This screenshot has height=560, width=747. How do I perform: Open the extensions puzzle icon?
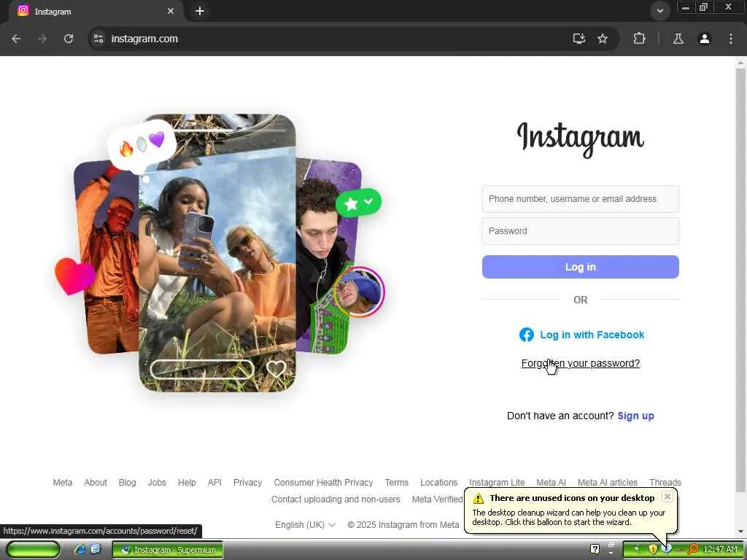tap(639, 39)
